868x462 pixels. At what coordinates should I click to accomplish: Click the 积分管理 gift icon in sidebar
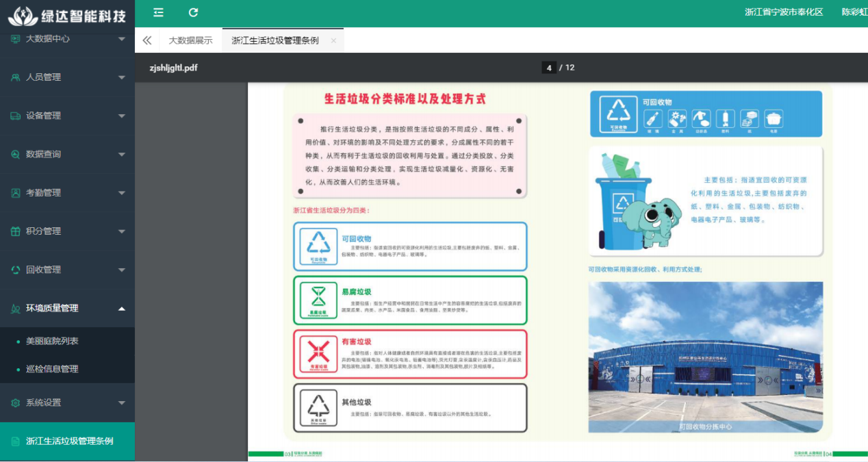point(15,231)
